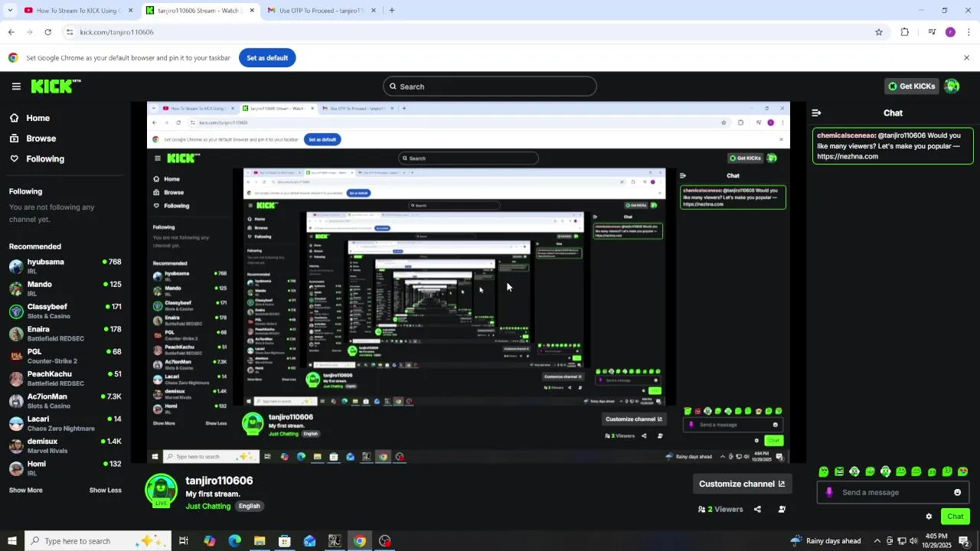View site information icon in address bar
980x551 pixels.
pos(70,32)
